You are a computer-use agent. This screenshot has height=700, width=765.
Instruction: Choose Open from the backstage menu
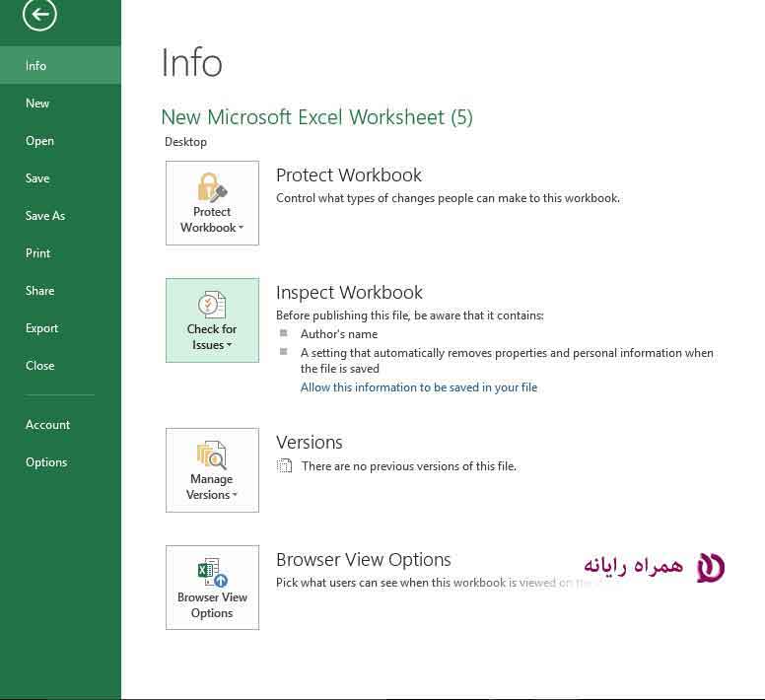60,140
